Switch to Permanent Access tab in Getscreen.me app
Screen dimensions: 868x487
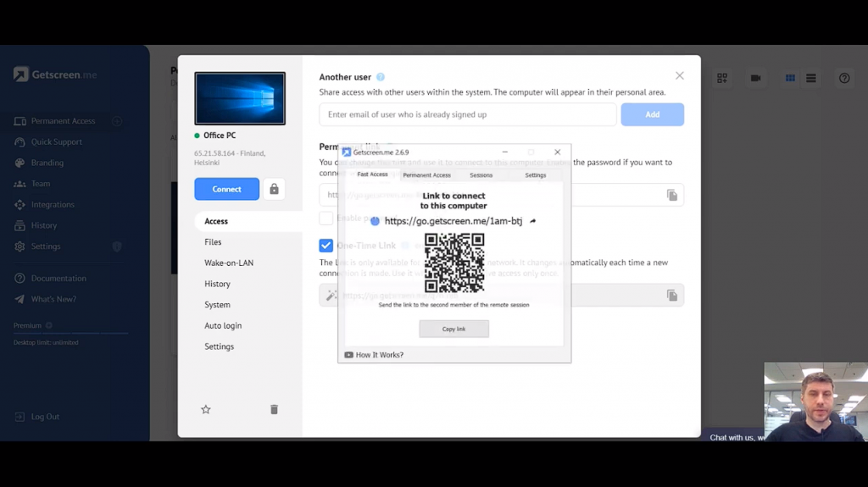427,175
